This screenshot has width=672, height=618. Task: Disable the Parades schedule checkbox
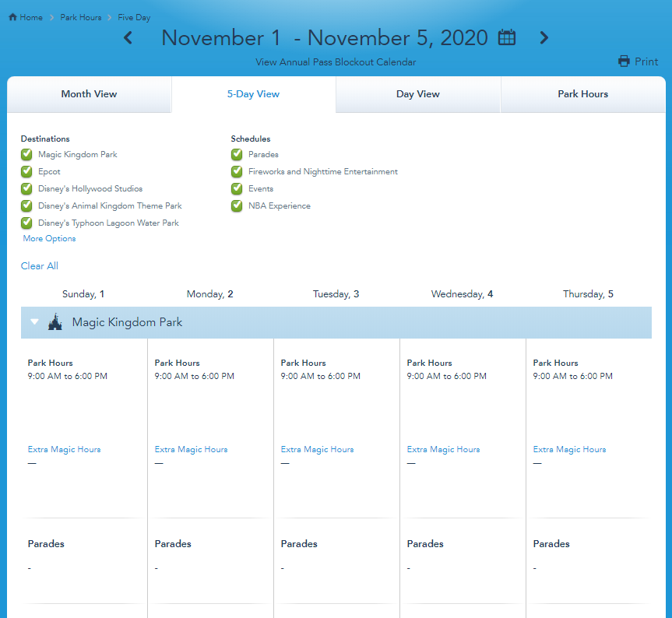tap(237, 155)
